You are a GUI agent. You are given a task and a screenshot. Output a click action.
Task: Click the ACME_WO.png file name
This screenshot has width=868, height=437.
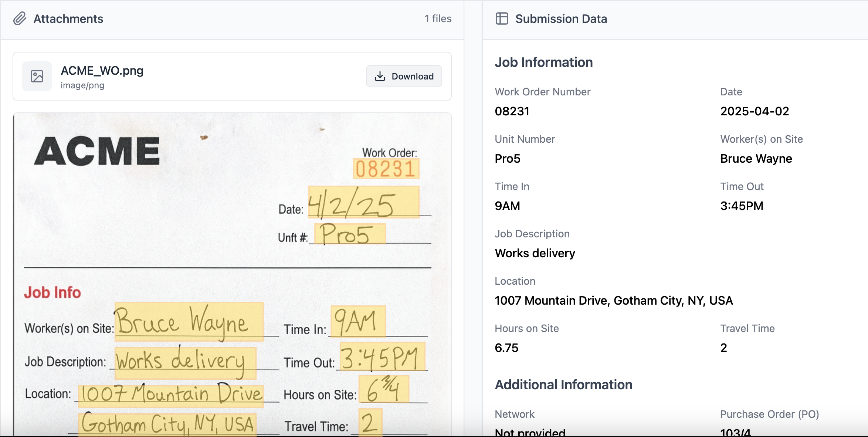102,70
